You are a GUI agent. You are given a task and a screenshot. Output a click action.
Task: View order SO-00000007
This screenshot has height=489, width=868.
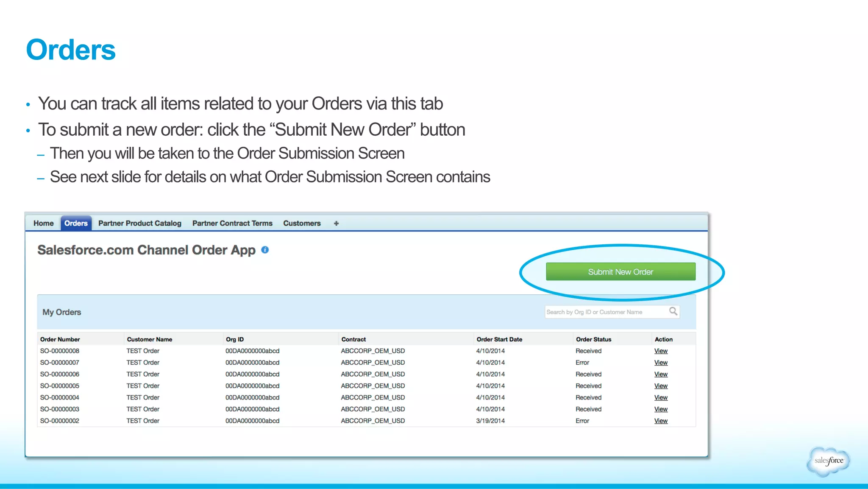(661, 363)
